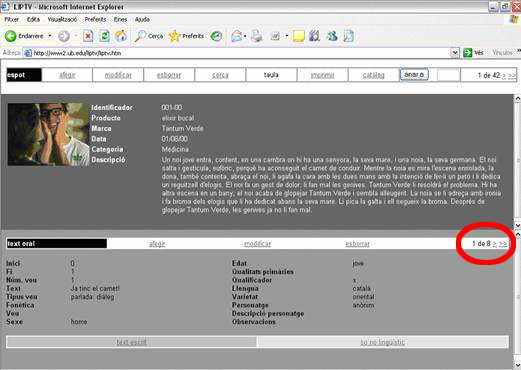The image size is (521, 370).
Task: Open the Eines menu
Action: pyautogui.click(x=120, y=19)
